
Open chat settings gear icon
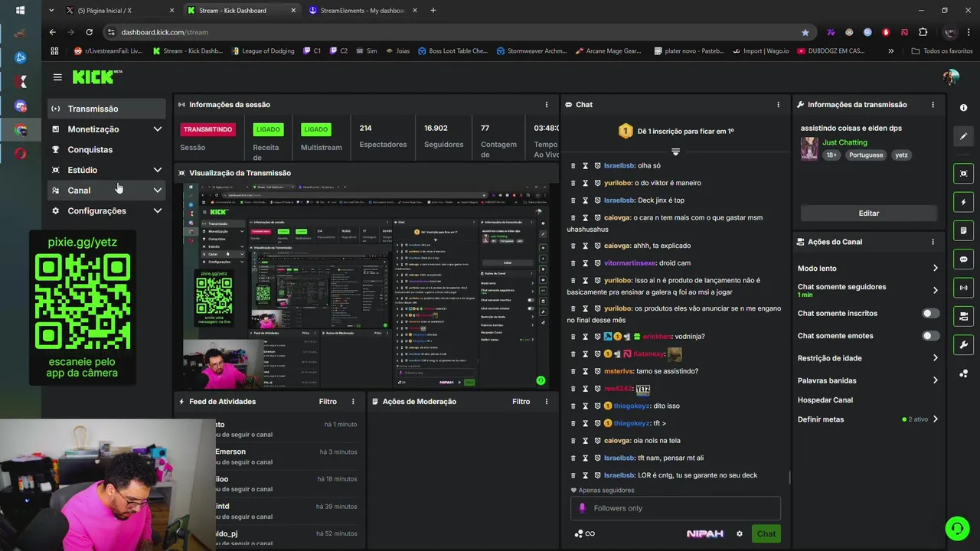(740, 534)
